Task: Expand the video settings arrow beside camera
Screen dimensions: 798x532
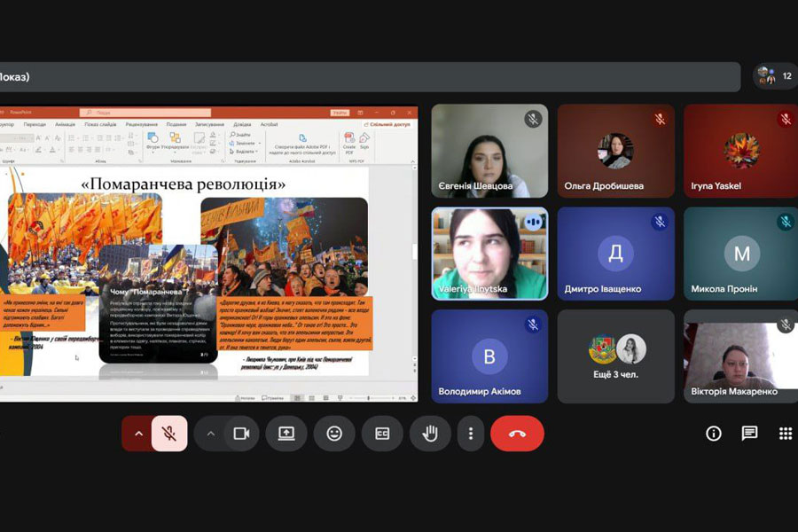Action: click(x=210, y=434)
